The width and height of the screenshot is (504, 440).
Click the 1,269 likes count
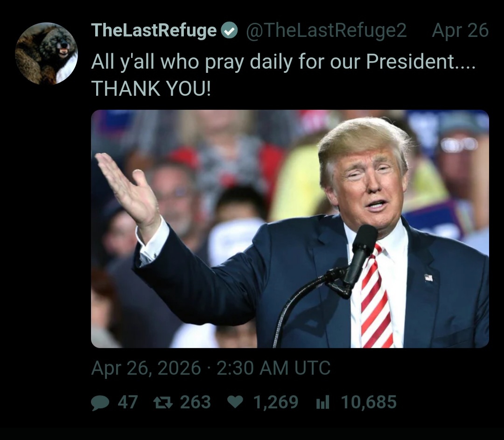pyautogui.click(x=276, y=402)
